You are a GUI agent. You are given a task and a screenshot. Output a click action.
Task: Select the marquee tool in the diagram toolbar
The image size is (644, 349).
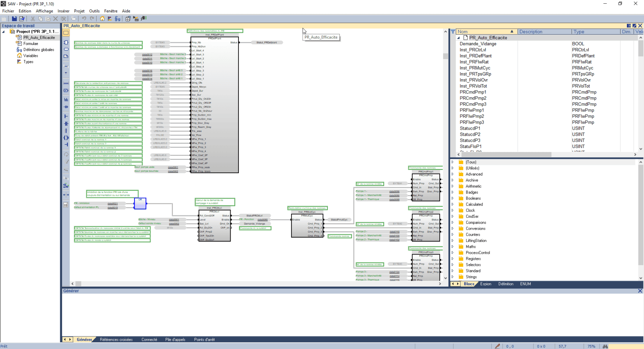(x=66, y=33)
